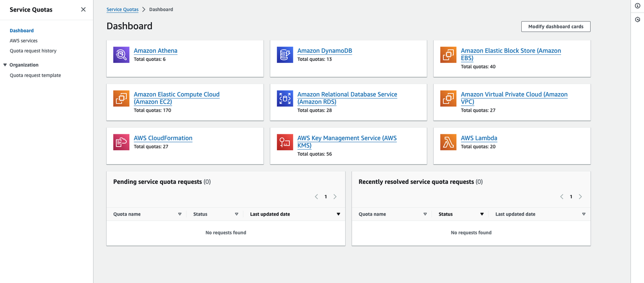
Task: Click the 'Total quotas: 13' text
Action: coord(314,59)
